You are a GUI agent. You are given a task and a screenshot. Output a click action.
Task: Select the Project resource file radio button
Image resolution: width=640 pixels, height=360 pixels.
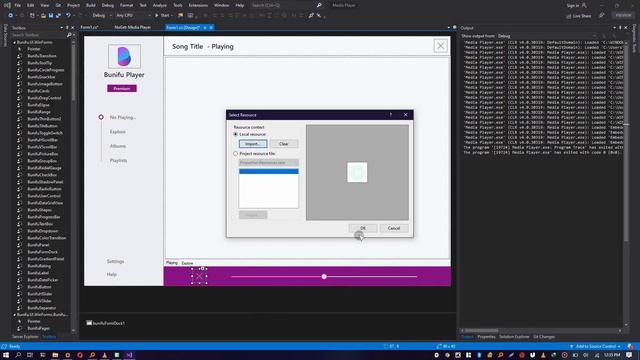236,153
